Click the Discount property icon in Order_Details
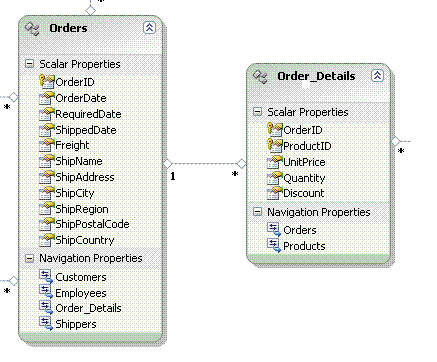 [274, 193]
